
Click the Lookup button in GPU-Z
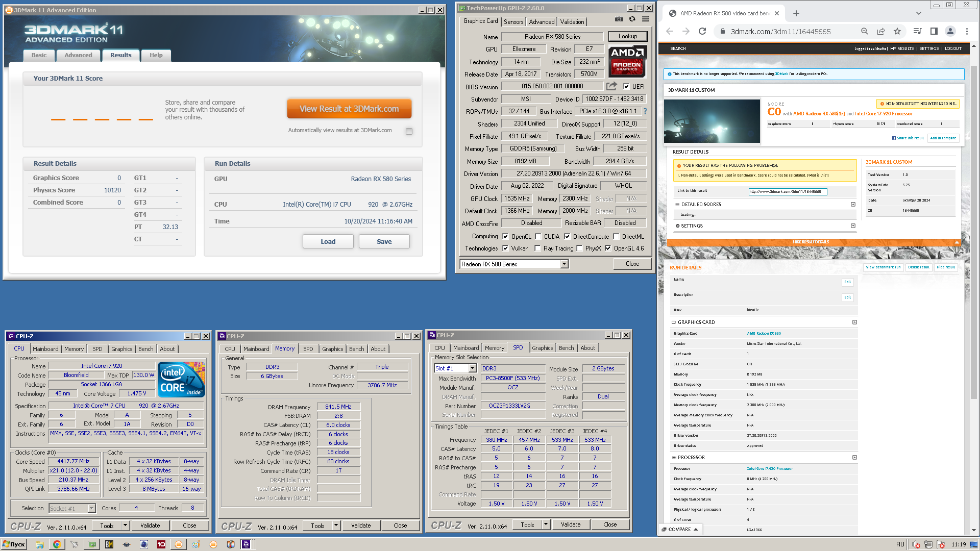(x=627, y=36)
